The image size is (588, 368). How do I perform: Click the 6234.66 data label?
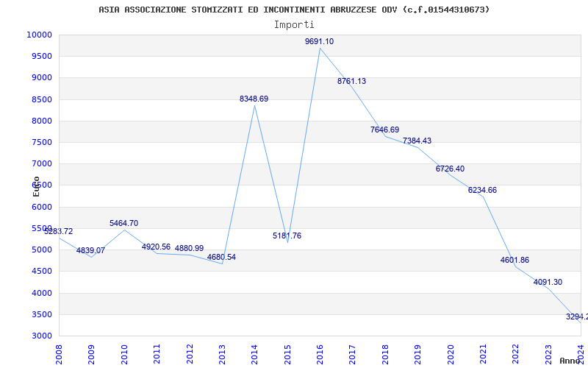(x=482, y=191)
